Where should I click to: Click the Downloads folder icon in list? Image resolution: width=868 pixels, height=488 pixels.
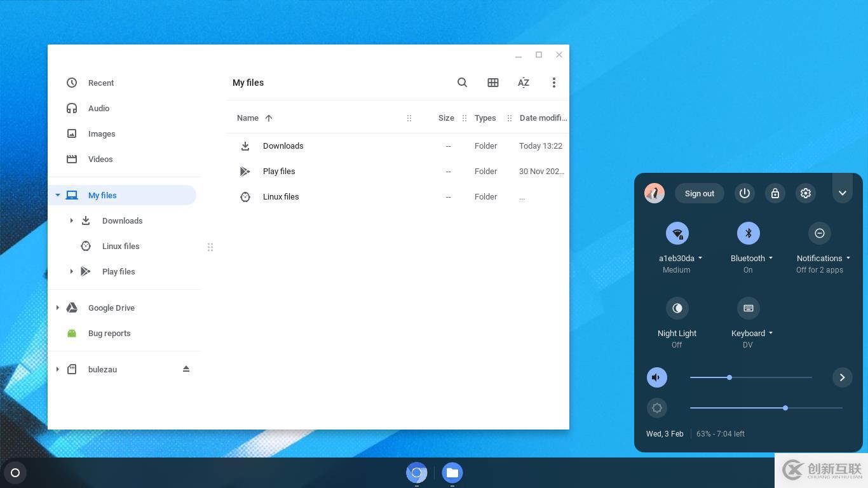(x=245, y=146)
